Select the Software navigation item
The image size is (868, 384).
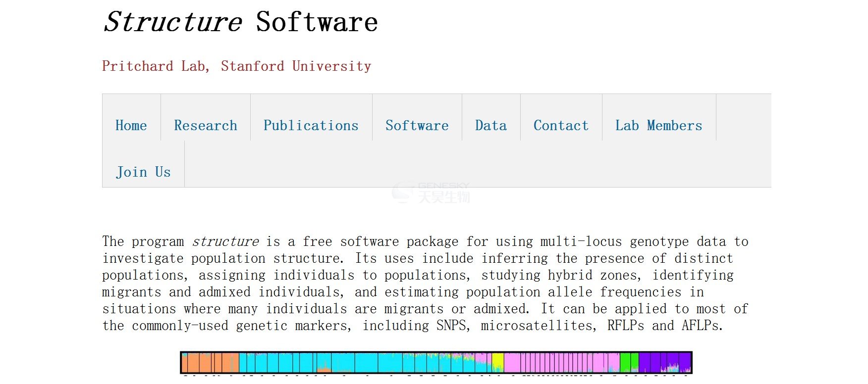coord(417,126)
